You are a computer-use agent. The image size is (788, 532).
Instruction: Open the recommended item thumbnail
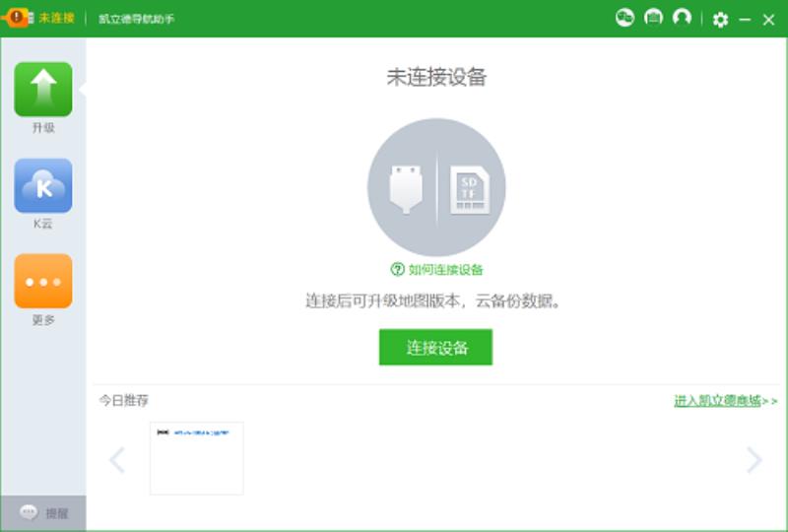coord(196,458)
